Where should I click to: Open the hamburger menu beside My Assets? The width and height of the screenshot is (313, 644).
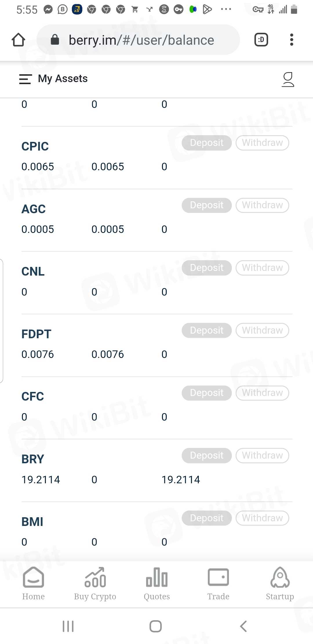click(x=25, y=79)
